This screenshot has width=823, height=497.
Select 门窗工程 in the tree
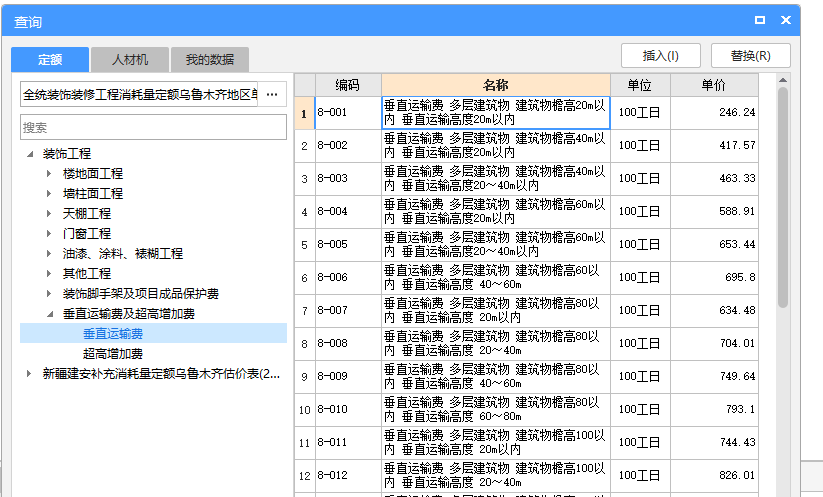[x=87, y=234]
